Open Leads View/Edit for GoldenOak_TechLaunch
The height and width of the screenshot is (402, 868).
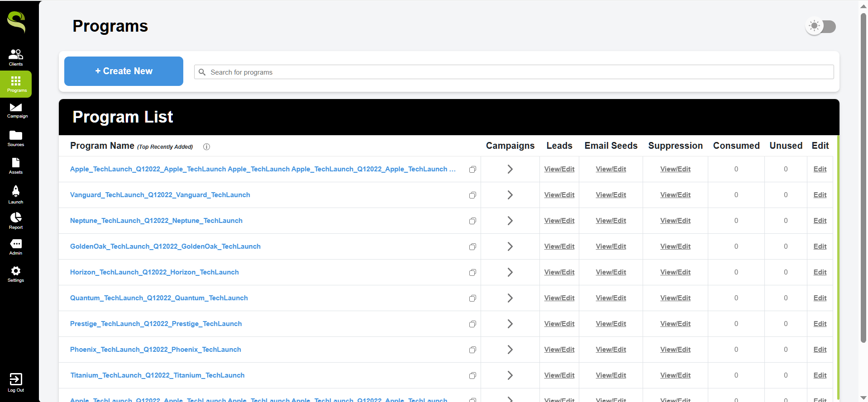(x=559, y=246)
